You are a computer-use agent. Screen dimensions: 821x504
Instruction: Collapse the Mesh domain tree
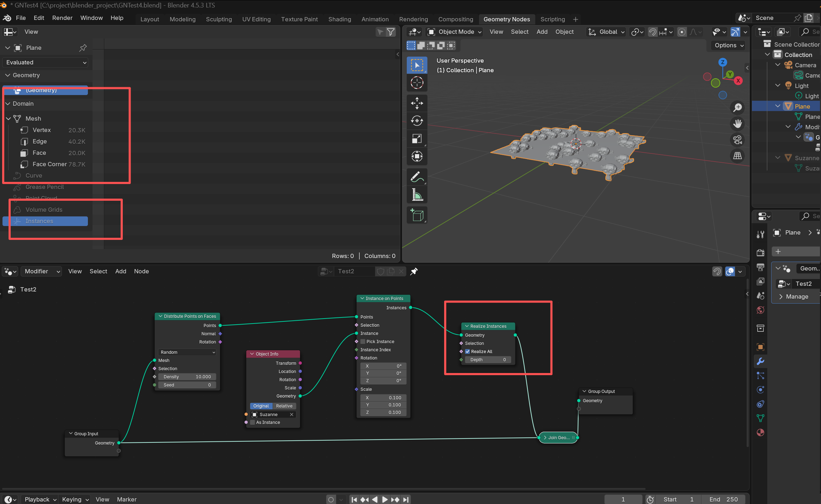[8, 119]
